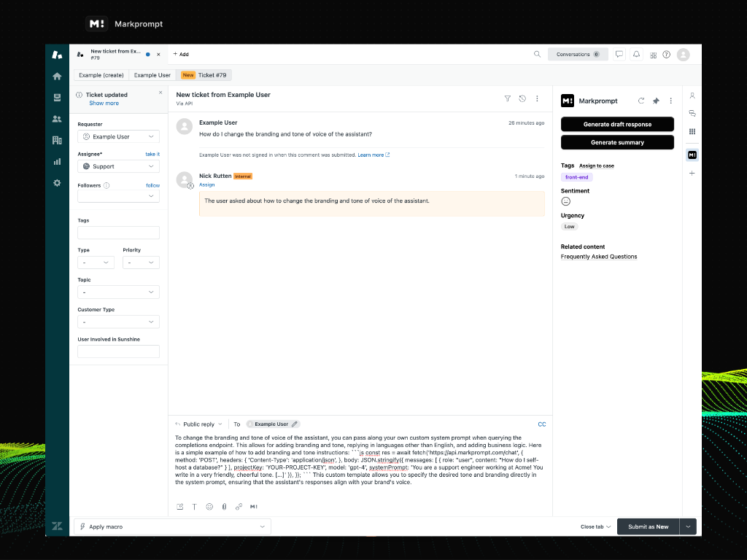This screenshot has width=747, height=560.
Task: Open the Zendesk products grid in top bar
Action: pyautogui.click(x=653, y=55)
